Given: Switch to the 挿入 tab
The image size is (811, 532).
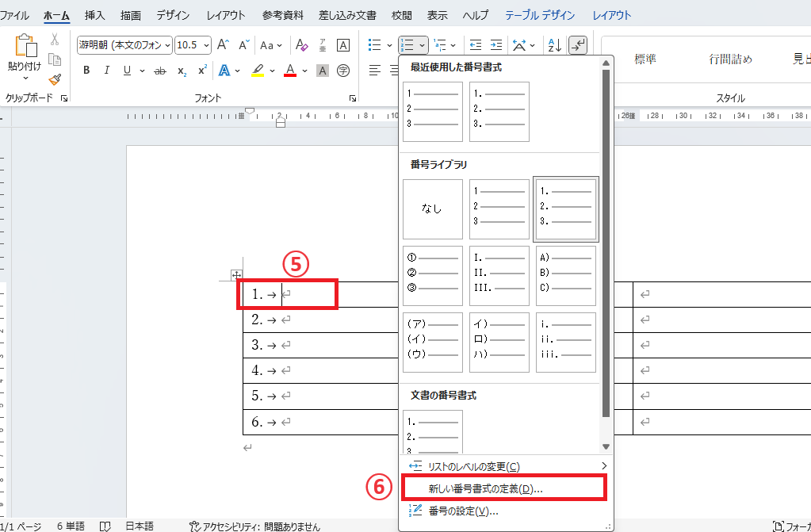Looking at the screenshot, I should click(94, 16).
